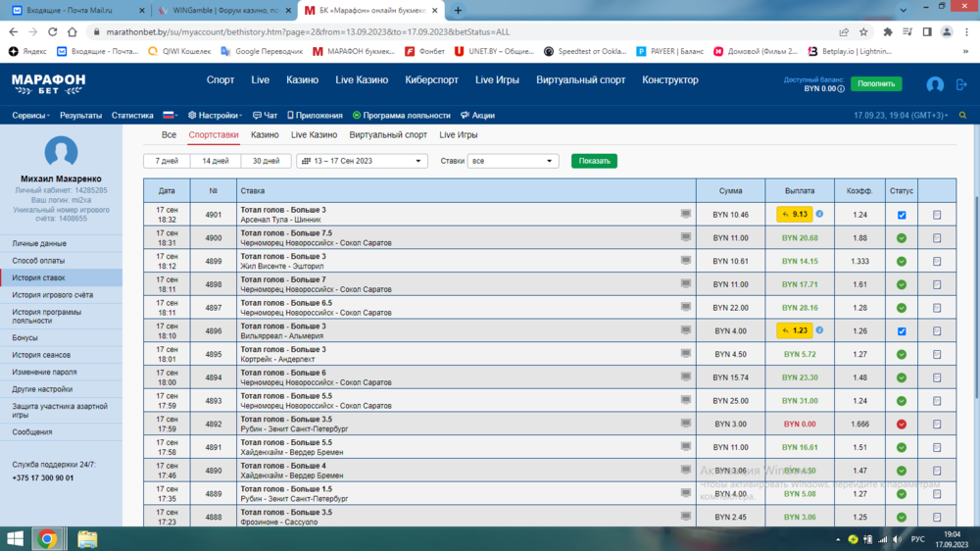Open Chat from the services bar

(265, 115)
